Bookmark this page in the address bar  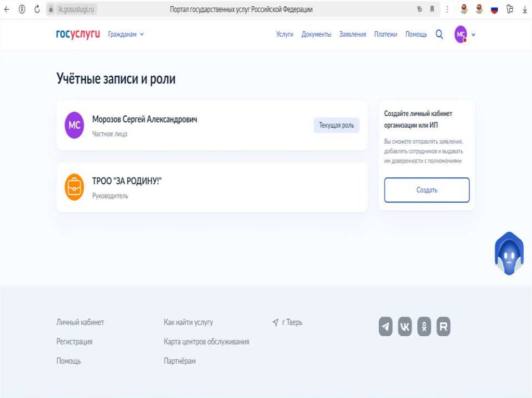pos(432,9)
